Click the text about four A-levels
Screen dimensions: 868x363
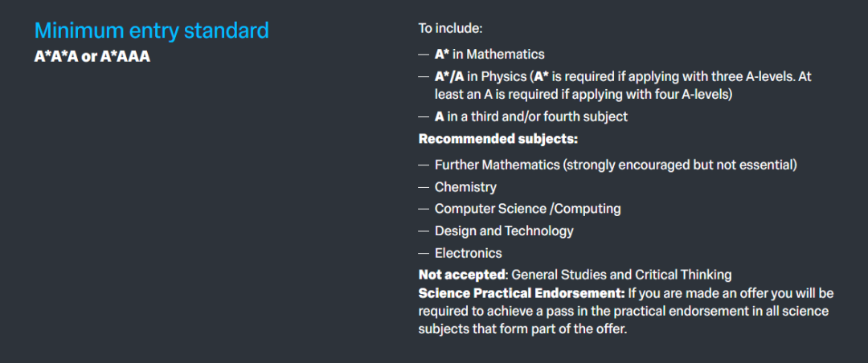click(583, 95)
